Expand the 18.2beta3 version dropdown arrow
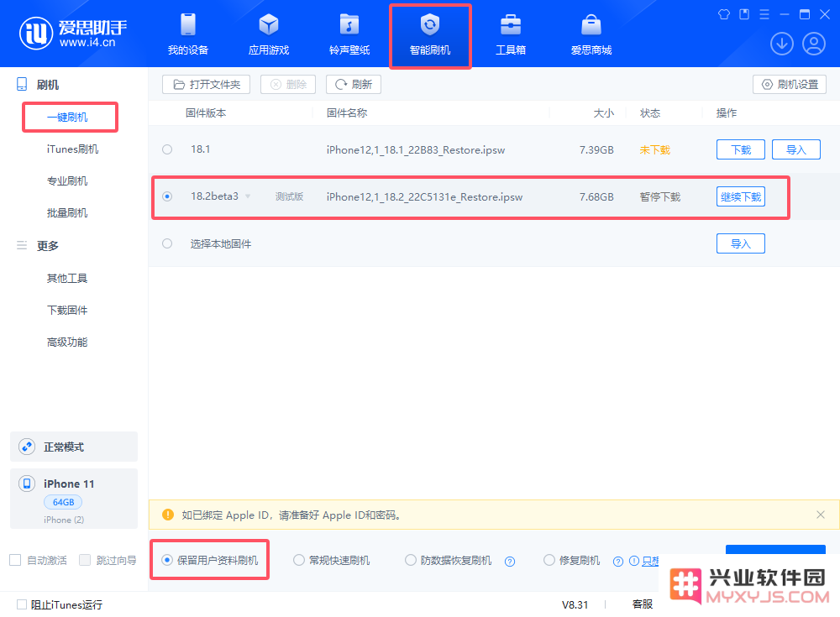 coord(248,196)
